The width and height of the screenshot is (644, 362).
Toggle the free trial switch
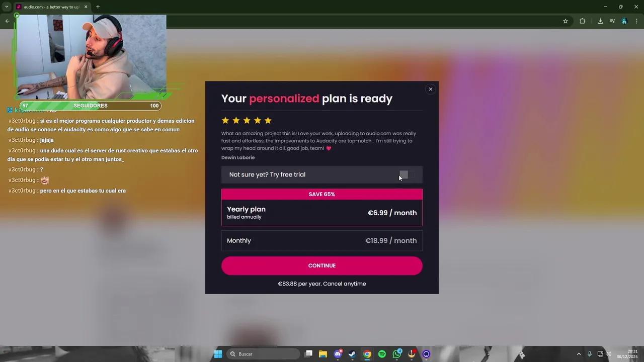click(x=407, y=174)
